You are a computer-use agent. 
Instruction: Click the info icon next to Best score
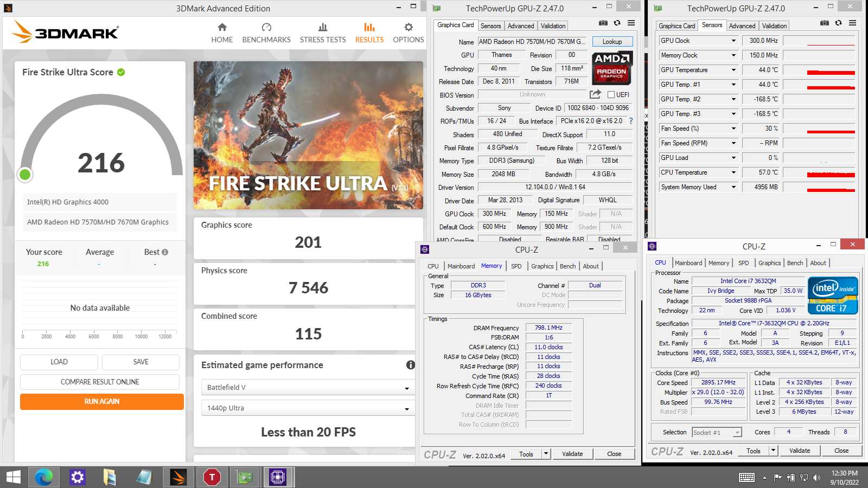pyautogui.click(x=165, y=252)
